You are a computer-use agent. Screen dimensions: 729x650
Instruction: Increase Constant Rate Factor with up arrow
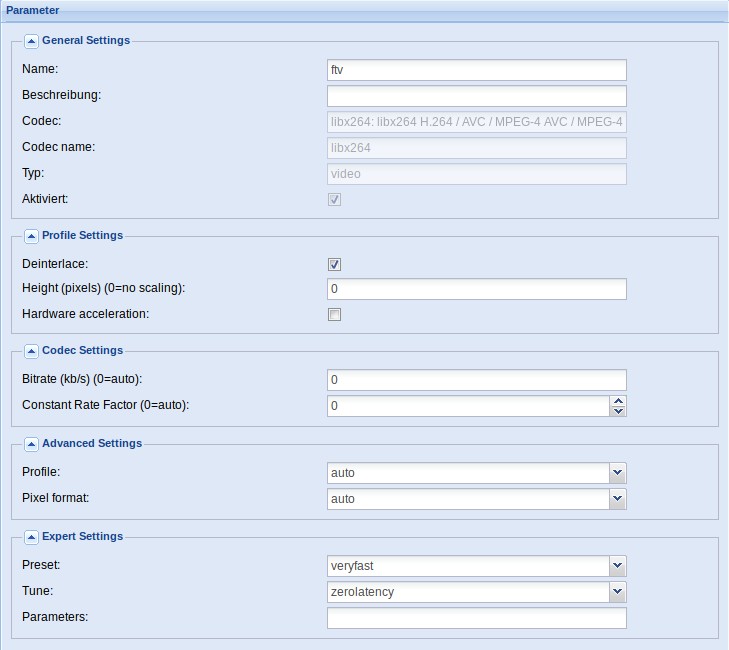tap(618, 401)
